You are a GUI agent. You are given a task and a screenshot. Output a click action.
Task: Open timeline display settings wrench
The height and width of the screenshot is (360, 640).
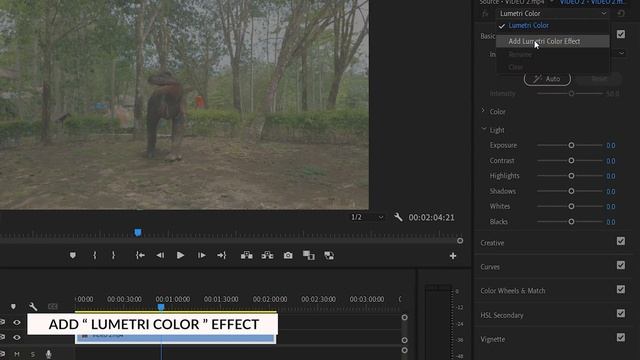coord(33,306)
